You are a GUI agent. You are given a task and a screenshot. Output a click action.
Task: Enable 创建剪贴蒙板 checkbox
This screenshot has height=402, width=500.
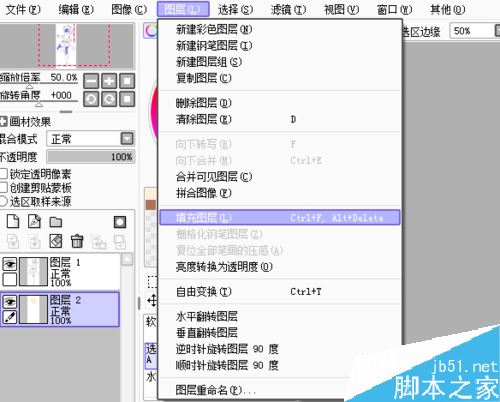pyautogui.click(x=3, y=187)
